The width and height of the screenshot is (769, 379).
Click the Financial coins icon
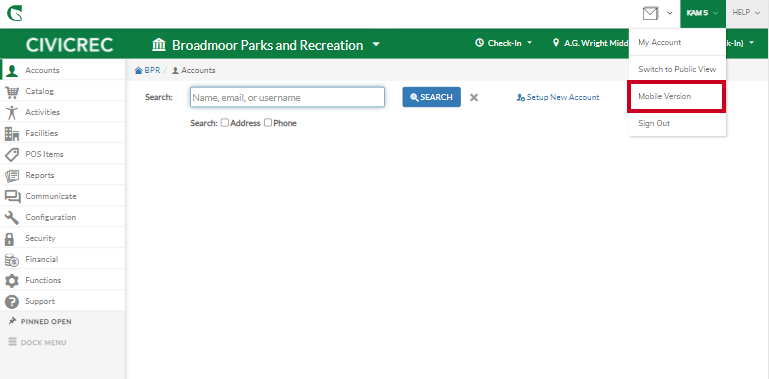pos(12,260)
